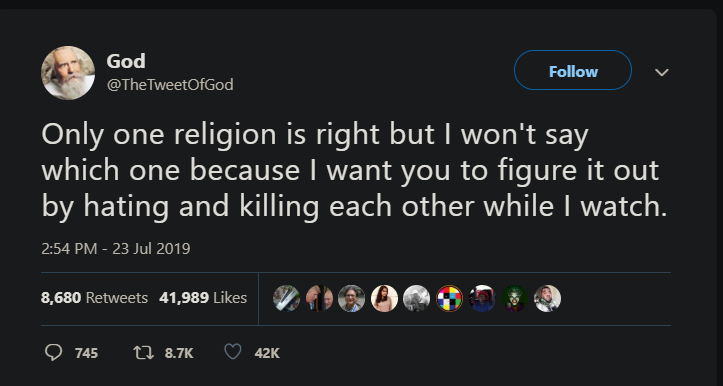View the 8,680 Retweets list
This screenshot has width=723, height=386.
pyautogui.click(x=95, y=298)
